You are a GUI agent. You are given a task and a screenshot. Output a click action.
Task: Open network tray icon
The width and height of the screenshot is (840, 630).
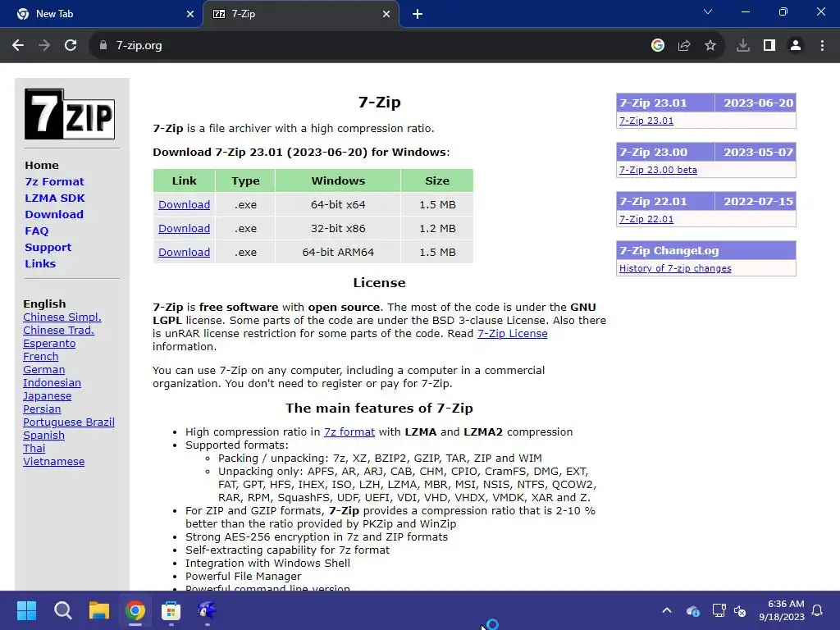pos(719,610)
